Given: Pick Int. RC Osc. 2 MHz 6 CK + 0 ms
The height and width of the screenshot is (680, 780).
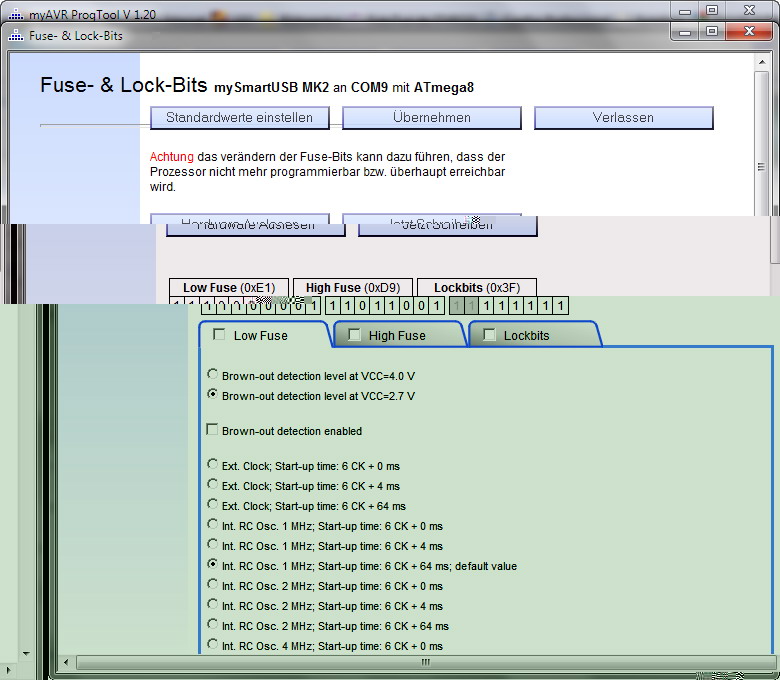Looking at the screenshot, I should [x=212, y=585].
